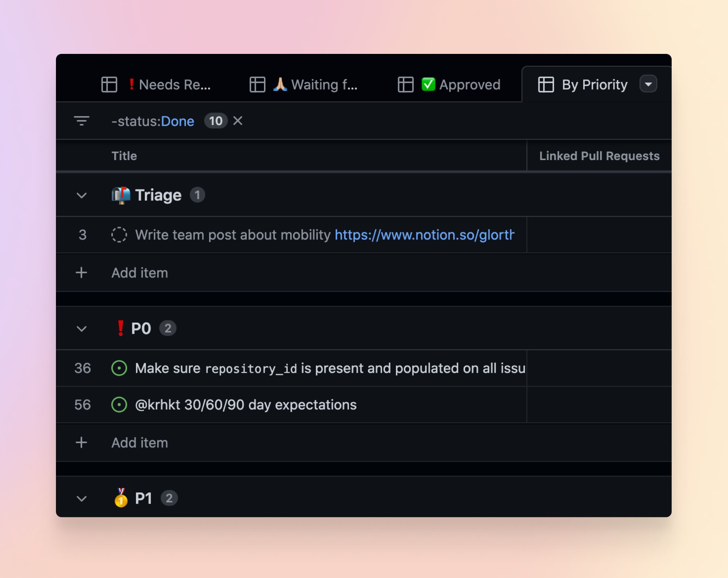This screenshot has width=728, height=578.
Task: Click Add item under the P0 group
Action: [140, 442]
